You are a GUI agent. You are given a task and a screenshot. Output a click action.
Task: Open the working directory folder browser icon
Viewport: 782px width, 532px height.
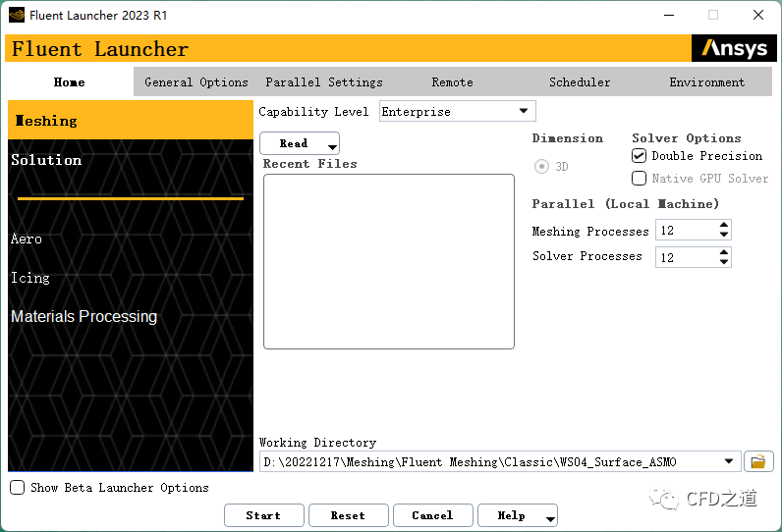(758, 461)
